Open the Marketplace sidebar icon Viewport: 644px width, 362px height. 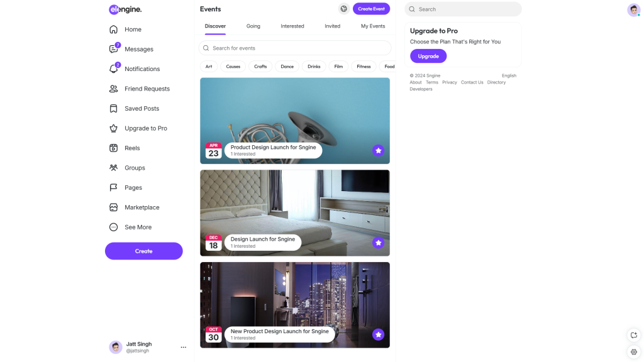click(114, 207)
